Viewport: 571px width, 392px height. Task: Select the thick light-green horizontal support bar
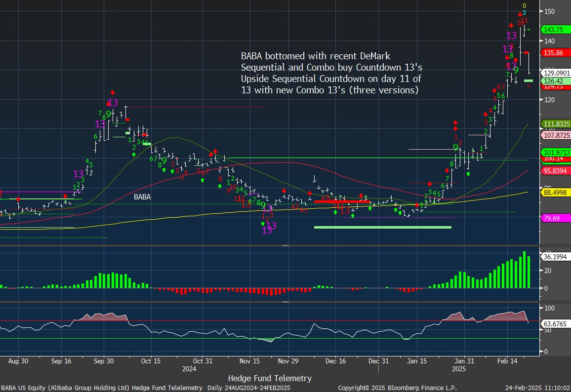(383, 228)
